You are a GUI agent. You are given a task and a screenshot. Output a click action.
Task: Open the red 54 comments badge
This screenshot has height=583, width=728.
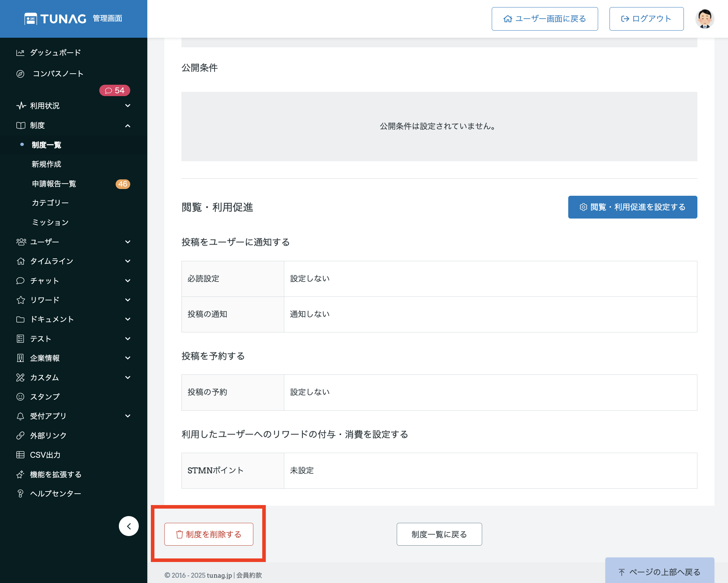(x=115, y=90)
